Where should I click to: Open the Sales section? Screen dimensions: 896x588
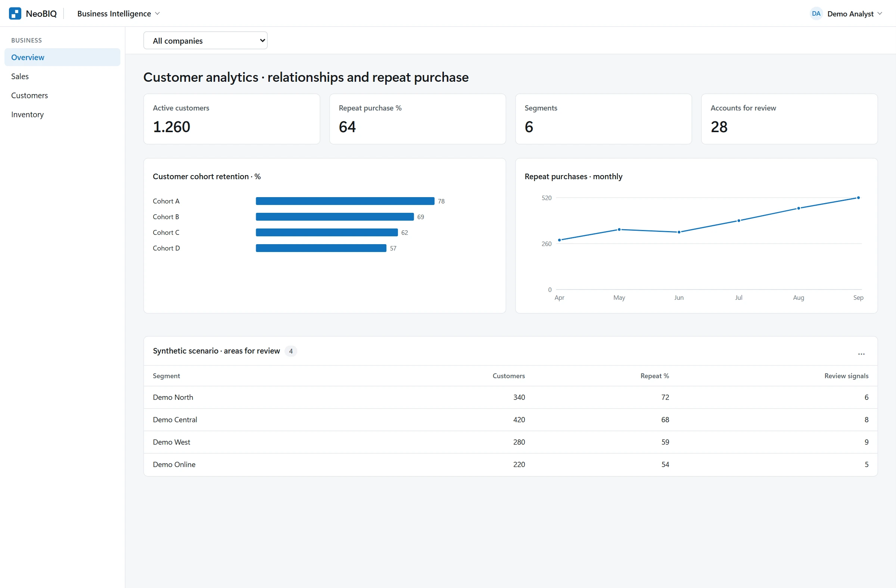click(x=62, y=77)
